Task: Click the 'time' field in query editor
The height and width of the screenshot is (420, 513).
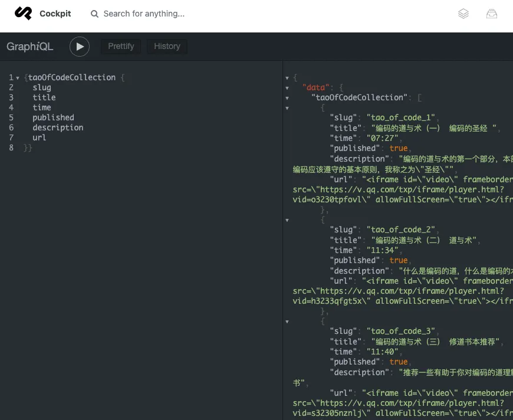Action: 42,107
